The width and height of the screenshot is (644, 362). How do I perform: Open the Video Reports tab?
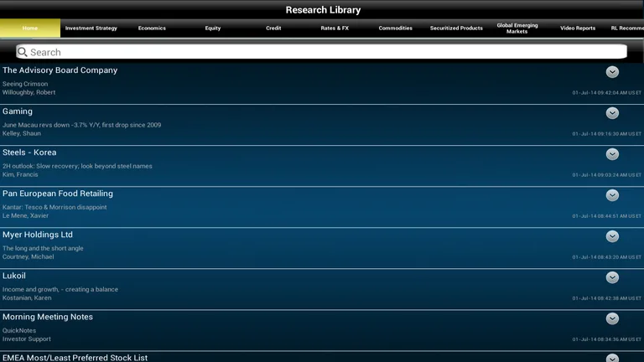pos(578,28)
